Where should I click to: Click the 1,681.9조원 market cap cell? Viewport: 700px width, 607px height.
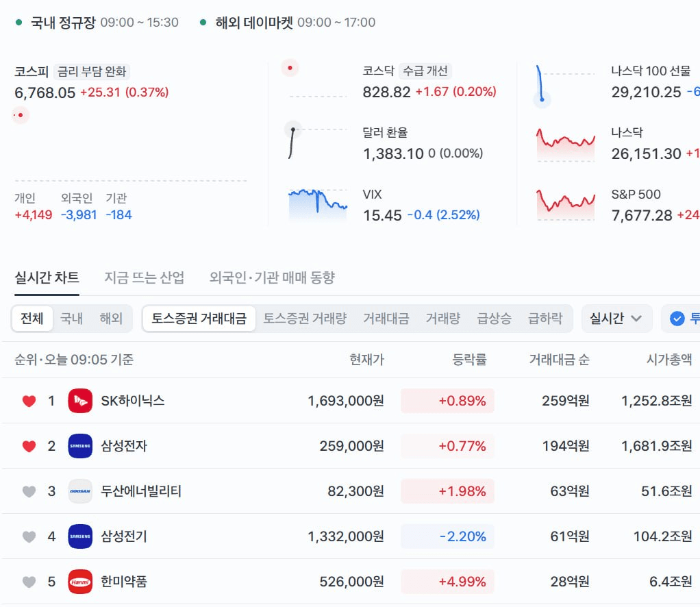point(657,446)
